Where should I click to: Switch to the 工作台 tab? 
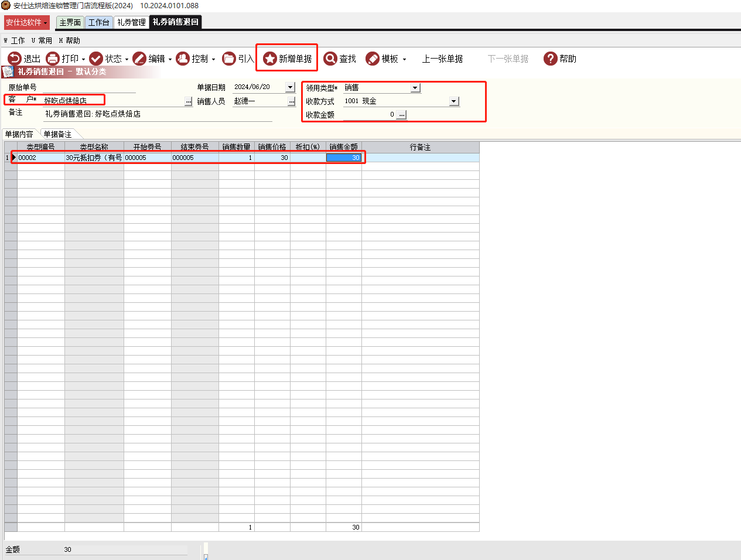click(99, 22)
